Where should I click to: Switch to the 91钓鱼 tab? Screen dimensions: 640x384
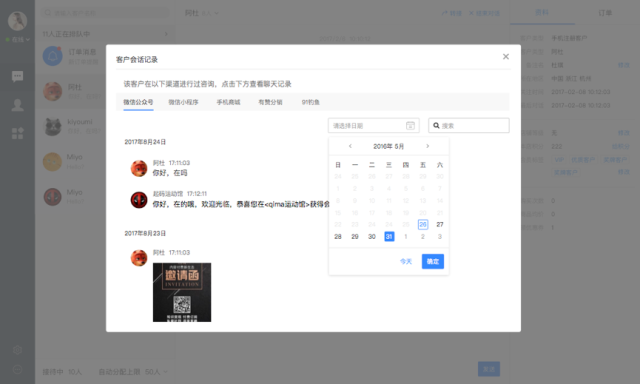pos(310,102)
